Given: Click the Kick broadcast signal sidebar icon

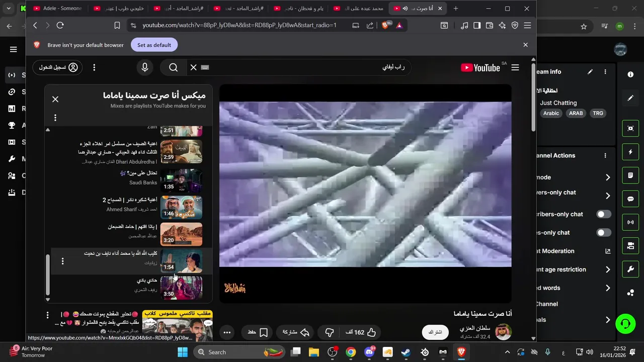Looking at the screenshot, I should coord(630,222).
